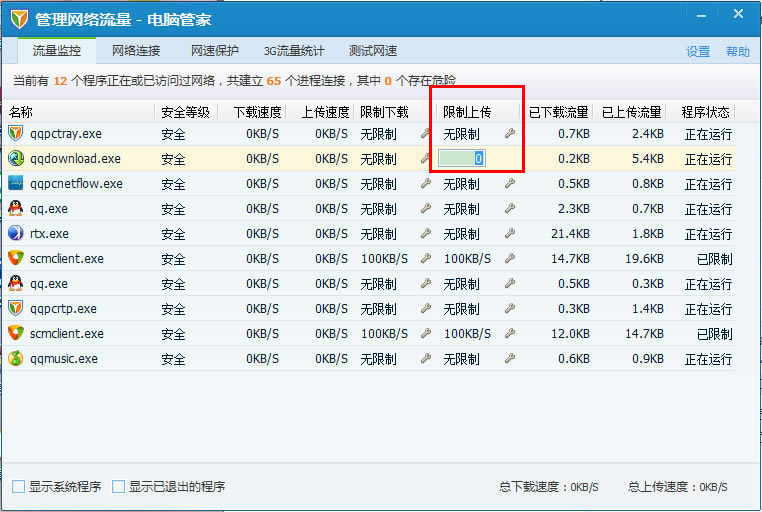Select the qqpcrtp.exe process name
This screenshot has width=762, height=512.
(x=63, y=308)
